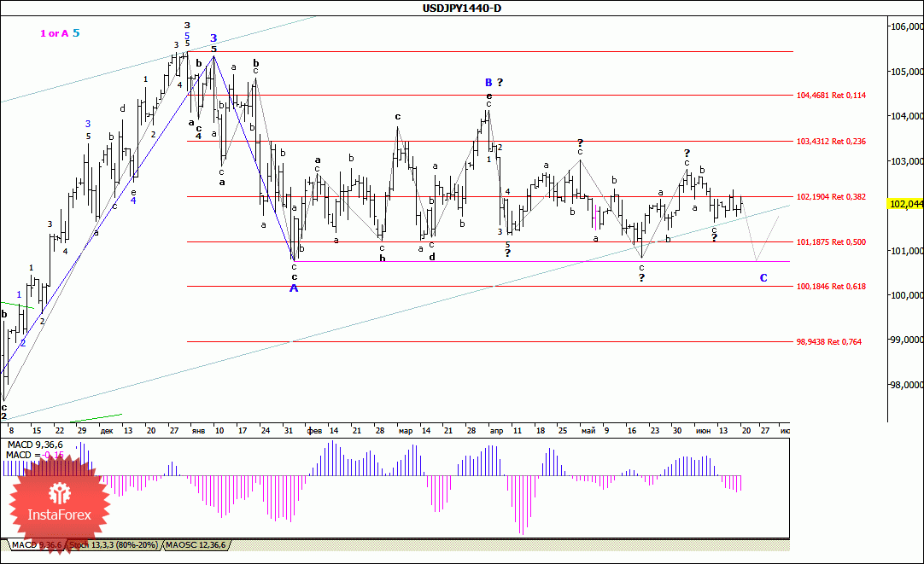
Task: Select the MAOSC 12,36,6 tab
Action: [x=196, y=544]
